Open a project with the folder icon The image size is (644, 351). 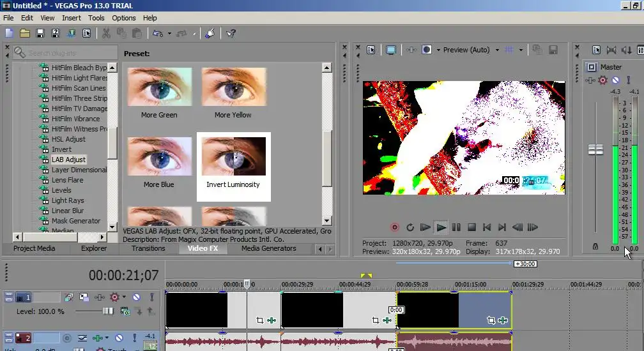point(25,34)
